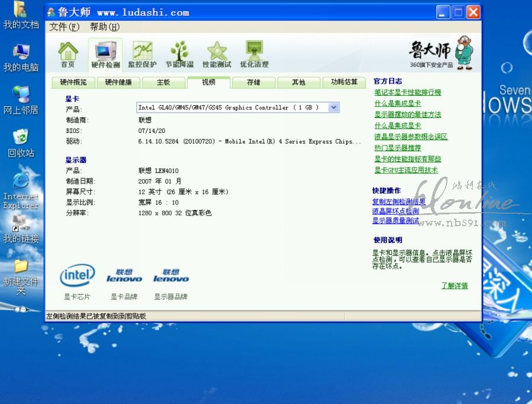This screenshot has height=404, width=532.
Task: Click the 显示器质量测试 link
Action: point(395,221)
